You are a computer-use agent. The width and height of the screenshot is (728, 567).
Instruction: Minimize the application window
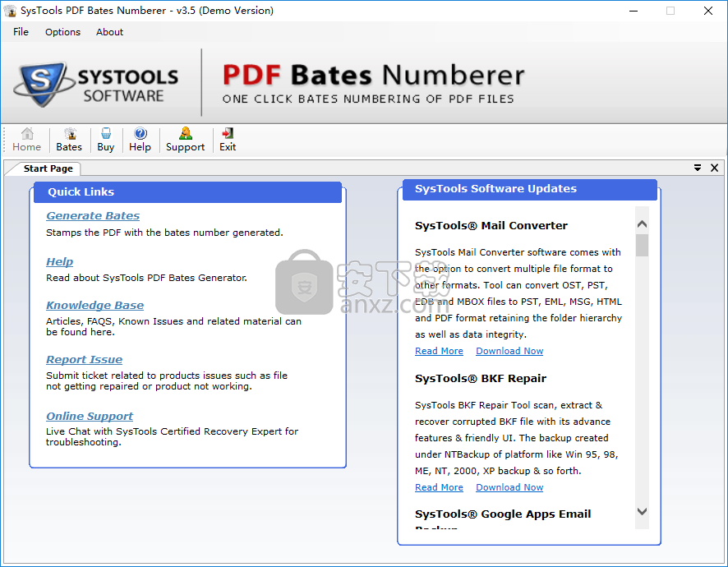(634, 10)
